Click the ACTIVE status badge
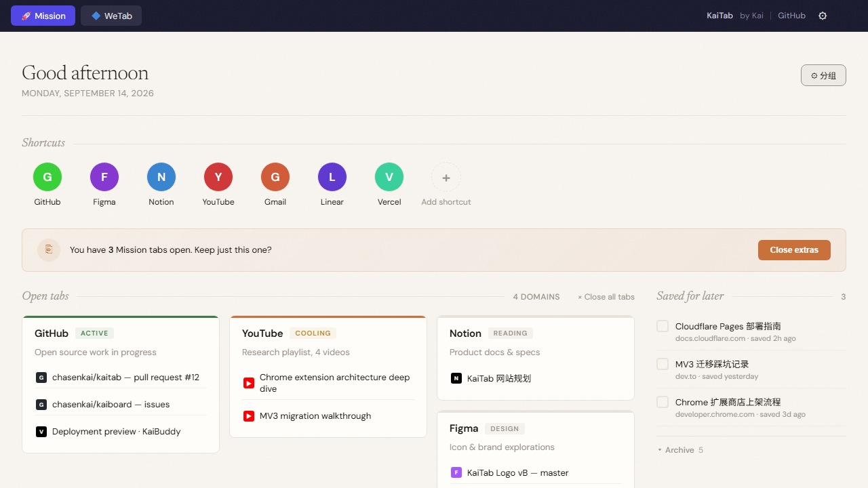Viewport: 868px width, 488px height. (x=94, y=333)
